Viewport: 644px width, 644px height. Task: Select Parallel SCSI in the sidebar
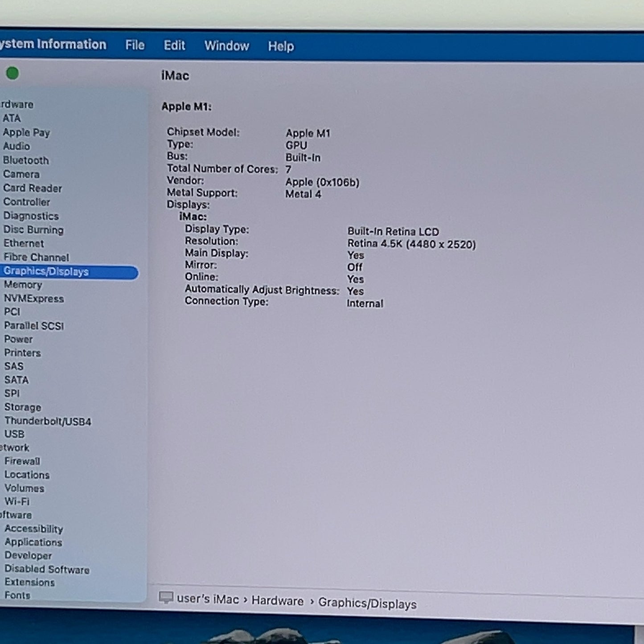[x=34, y=326]
